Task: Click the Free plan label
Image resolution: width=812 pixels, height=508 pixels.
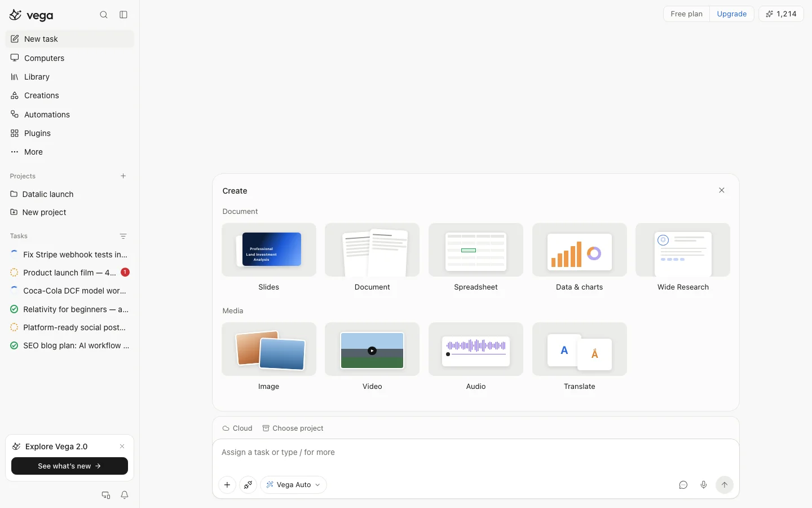Action: coord(686,14)
